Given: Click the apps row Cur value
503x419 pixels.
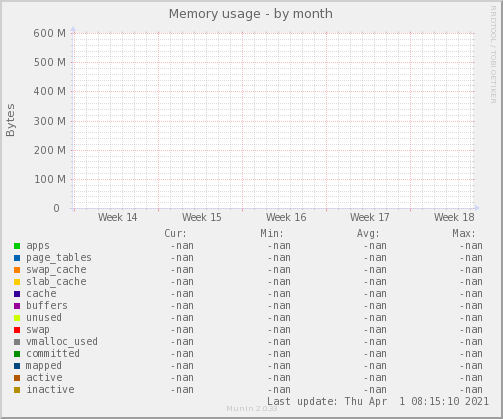Looking at the screenshot, I should point(182,246).
